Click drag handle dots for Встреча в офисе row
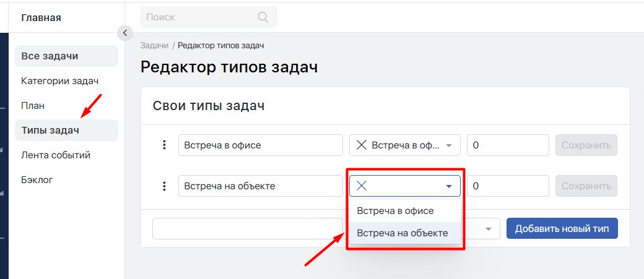This screenshot has width=644, height=279. coord(164,145)
